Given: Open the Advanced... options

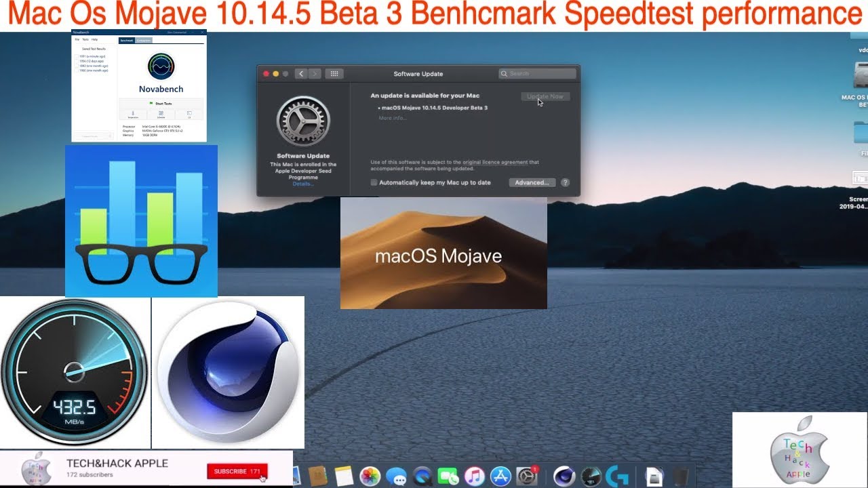Looking at the screenshot, I should point(532,182).
